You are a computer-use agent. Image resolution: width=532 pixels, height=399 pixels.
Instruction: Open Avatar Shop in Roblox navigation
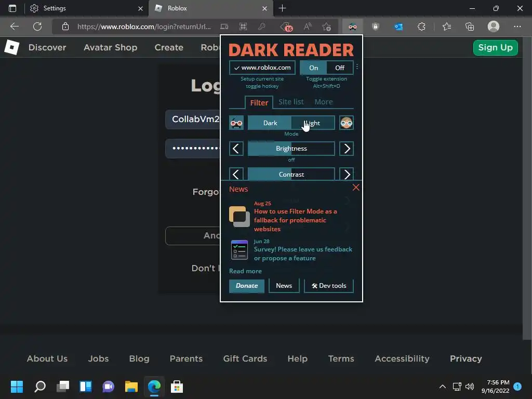110,47
